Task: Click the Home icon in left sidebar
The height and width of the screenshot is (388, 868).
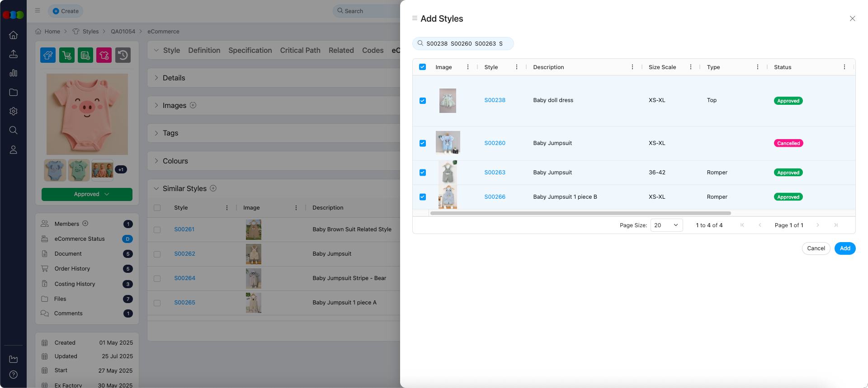Action: 14,35
